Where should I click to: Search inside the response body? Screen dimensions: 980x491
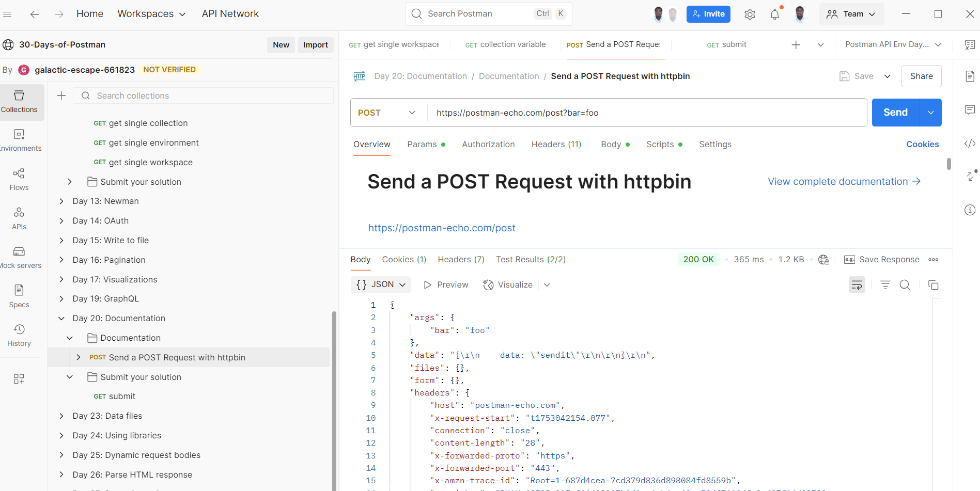pos(905,284)
